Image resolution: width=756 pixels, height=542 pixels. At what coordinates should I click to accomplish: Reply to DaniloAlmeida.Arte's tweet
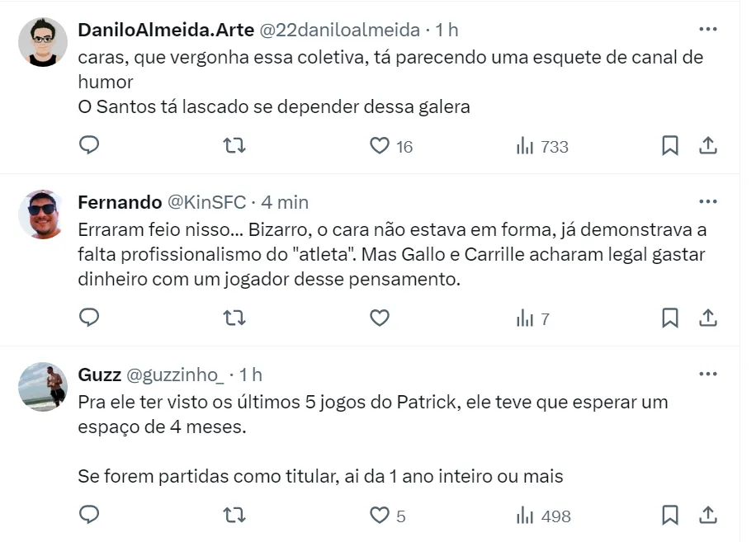pyautogui.click(x=89, y=146)
